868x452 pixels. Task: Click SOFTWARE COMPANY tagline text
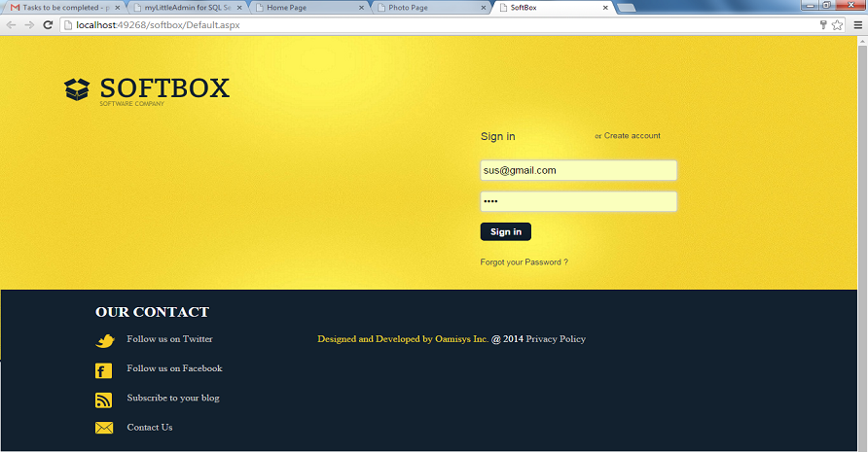[x=131, y=103]
